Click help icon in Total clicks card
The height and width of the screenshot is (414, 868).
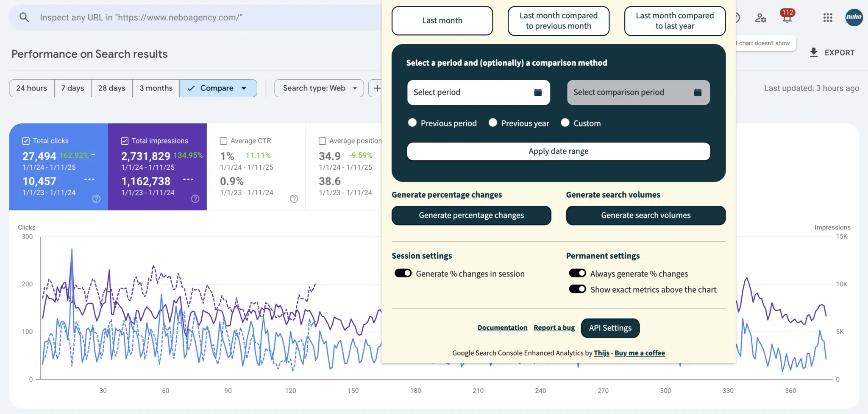97,199
